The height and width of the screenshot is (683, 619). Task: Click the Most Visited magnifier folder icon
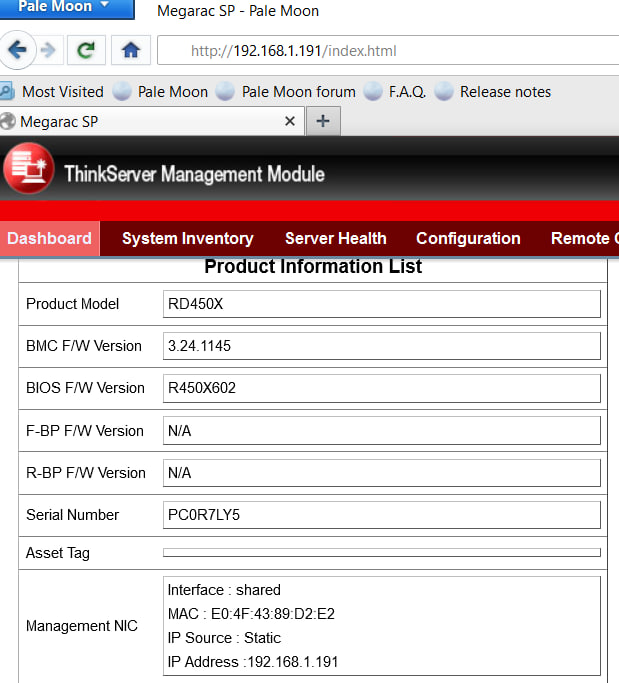point(7,91)
